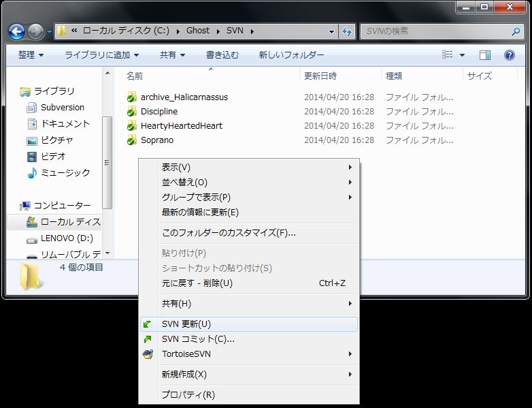Open the Subversion library
The height and width of the screenshot is (408, 532).
pos(63,108)
